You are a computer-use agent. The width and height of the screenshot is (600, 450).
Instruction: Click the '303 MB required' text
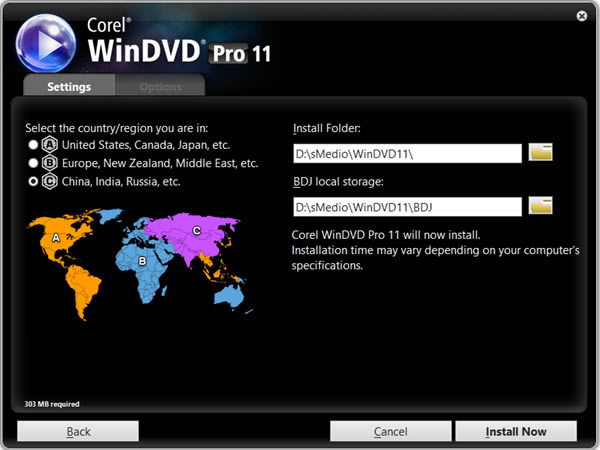tap(52, 404)
